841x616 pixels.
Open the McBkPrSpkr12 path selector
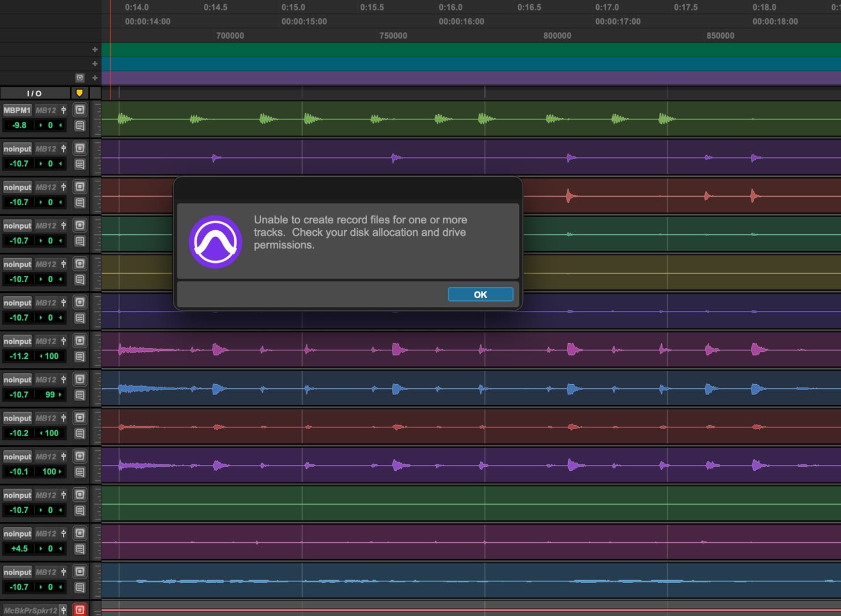coord(30,610)
